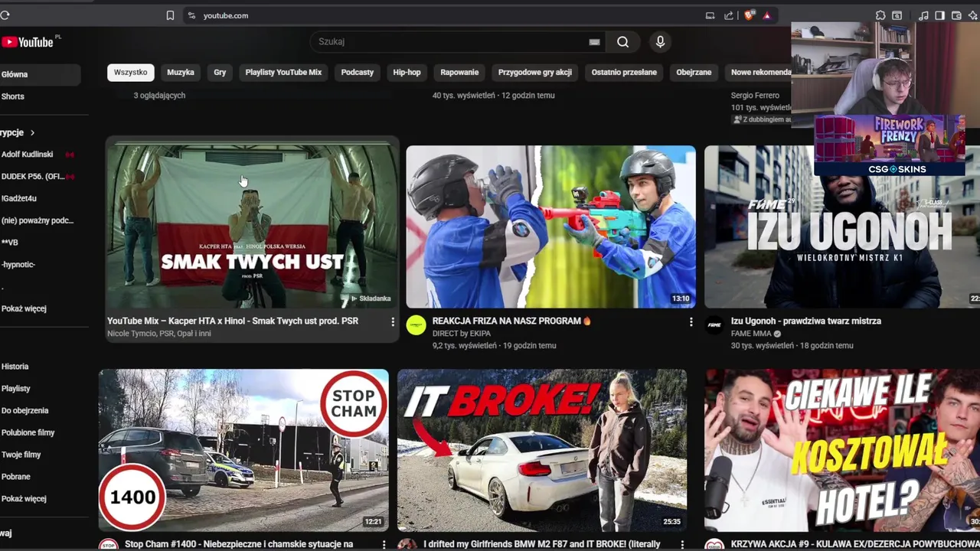Select the Rapowanie filter chip
The image size is (980, 551).
tap(459, 72)
